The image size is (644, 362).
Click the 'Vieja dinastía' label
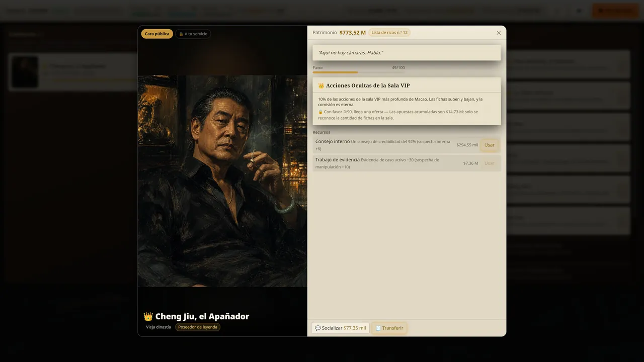pos(158,327)
